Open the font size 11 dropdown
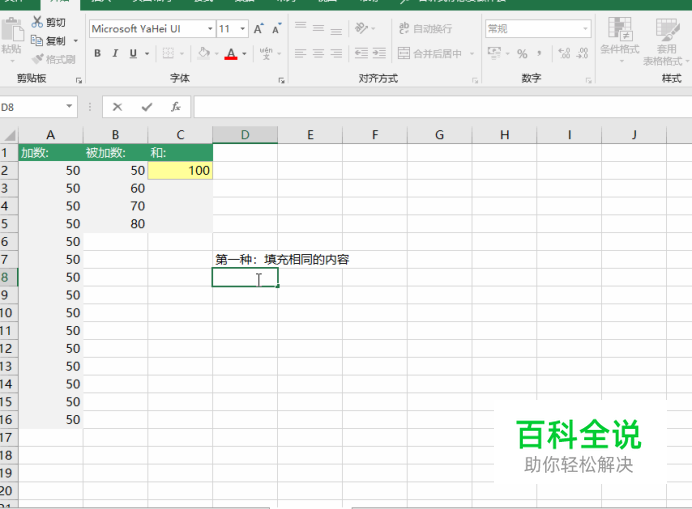Screen dimensions: 692x509 click(x=243, y=29)
